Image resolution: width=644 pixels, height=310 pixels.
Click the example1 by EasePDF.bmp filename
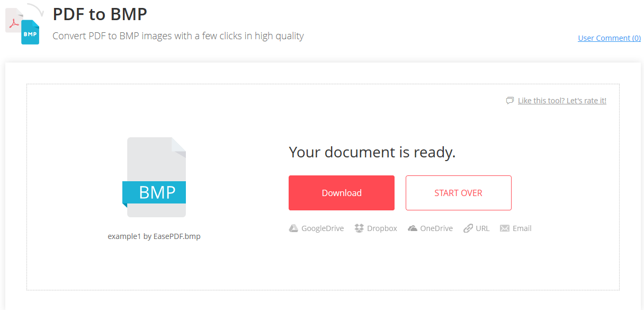(154, 236)
